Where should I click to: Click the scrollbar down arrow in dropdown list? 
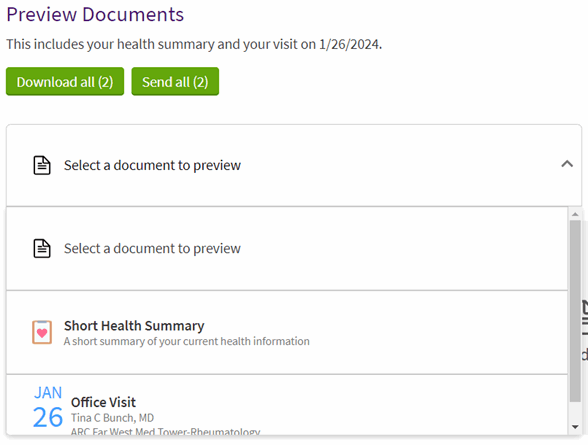pos(575,427)
